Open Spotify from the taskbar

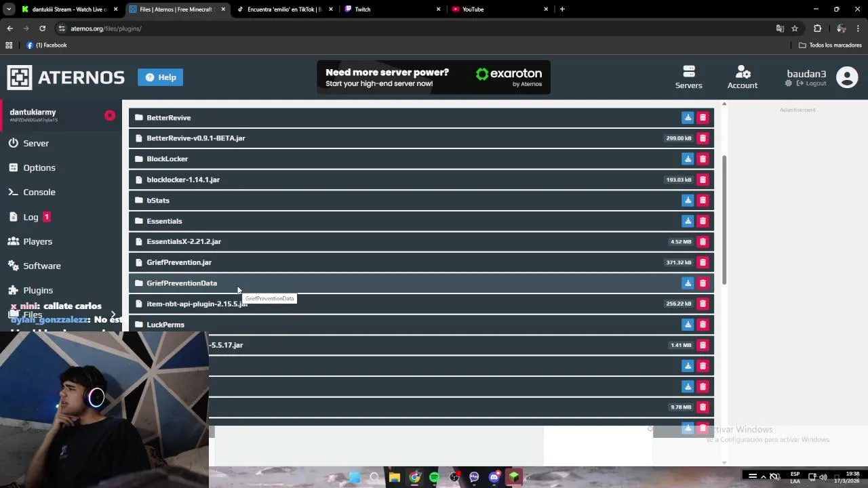(x=434, y=477)
